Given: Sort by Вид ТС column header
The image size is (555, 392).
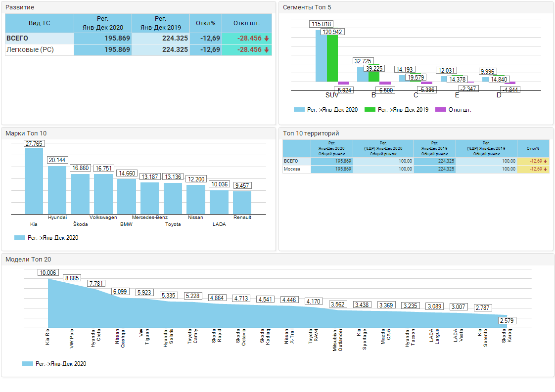Looking at the screenshot, I should [x=40, y=23].
